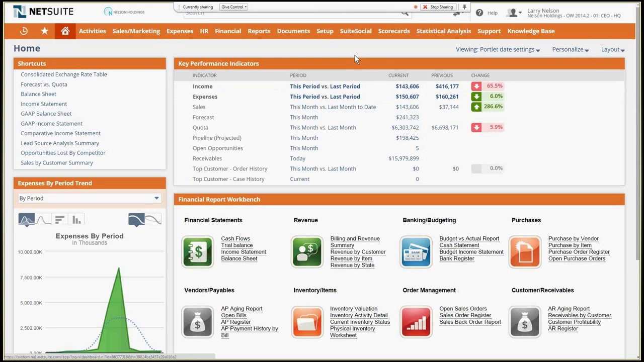
Task: Open the Revenue person-dollar icon
Action: pyautogui.click(x=307, y=251)
